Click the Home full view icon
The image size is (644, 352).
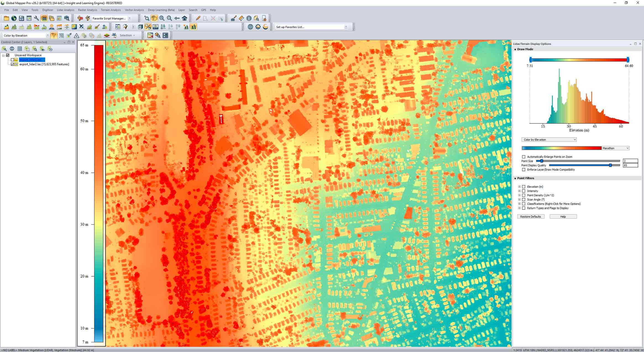[184, 18]
